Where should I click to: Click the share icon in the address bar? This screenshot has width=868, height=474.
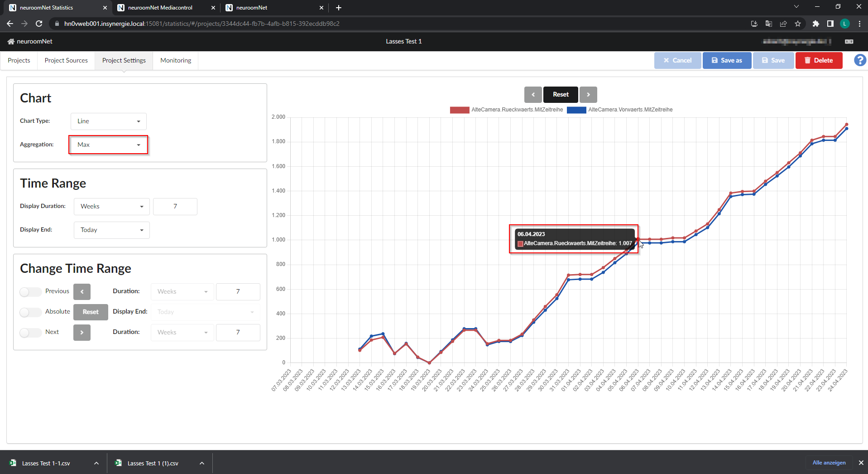(x=783, y=24)
